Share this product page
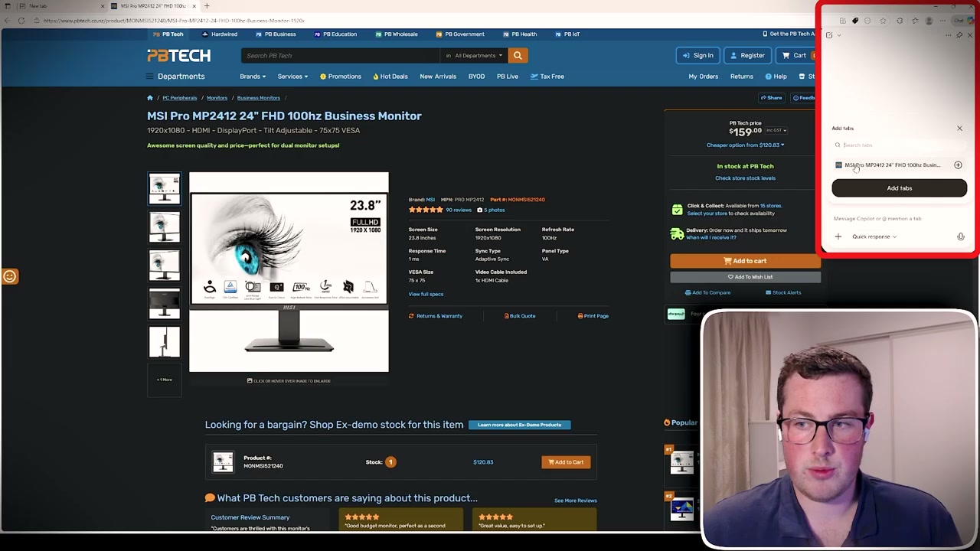 click(771, 98)
